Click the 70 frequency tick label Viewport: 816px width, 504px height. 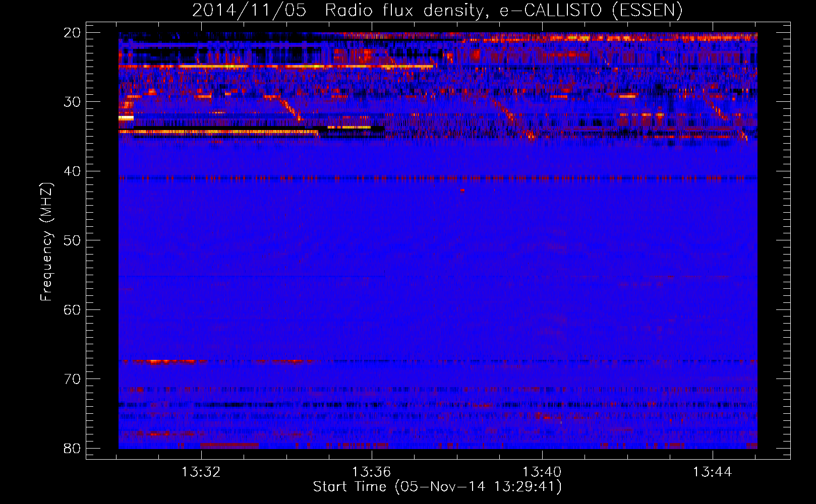pos(72,379)
